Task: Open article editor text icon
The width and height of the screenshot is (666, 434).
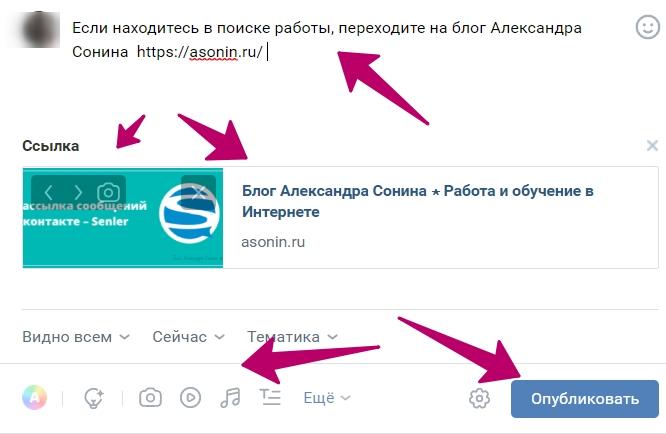Action: [x=270, y=397]
